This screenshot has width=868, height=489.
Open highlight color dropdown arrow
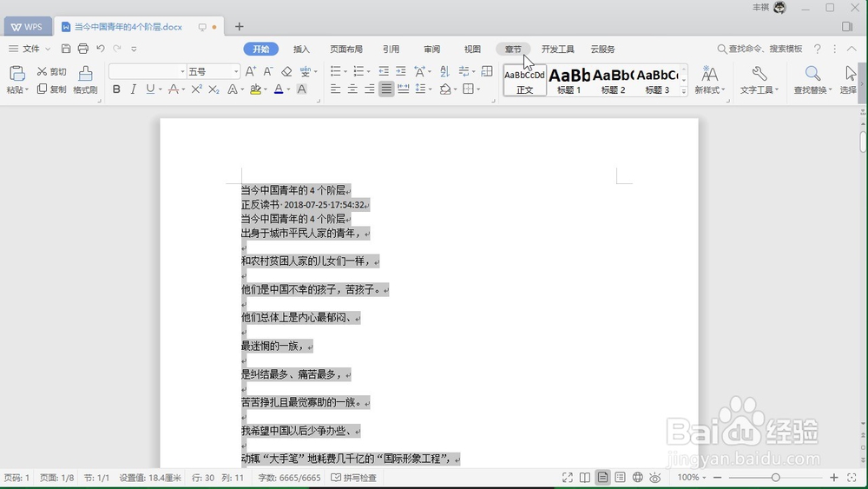pyautogui.click(x=265, y=89)
